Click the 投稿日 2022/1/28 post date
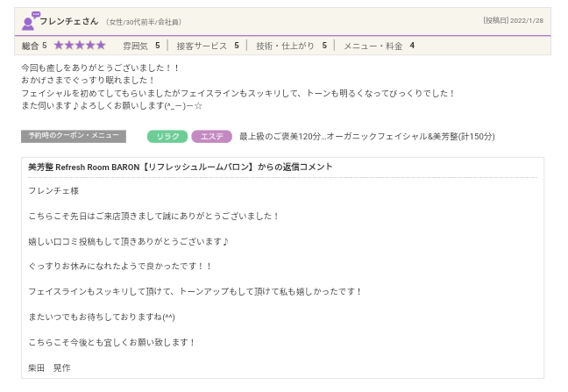The height and width of the screenshot is (392, 568). 513,20
